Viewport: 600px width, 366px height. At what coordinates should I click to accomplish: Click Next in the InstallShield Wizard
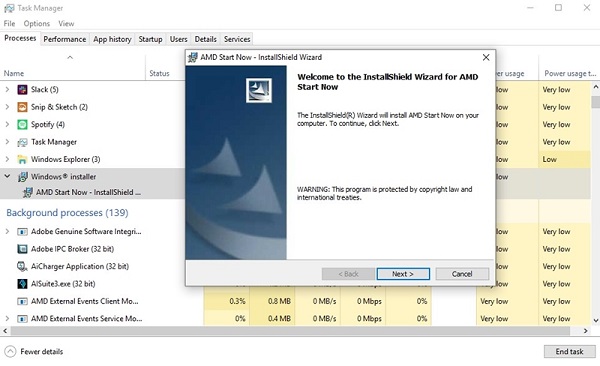(403, 274)
